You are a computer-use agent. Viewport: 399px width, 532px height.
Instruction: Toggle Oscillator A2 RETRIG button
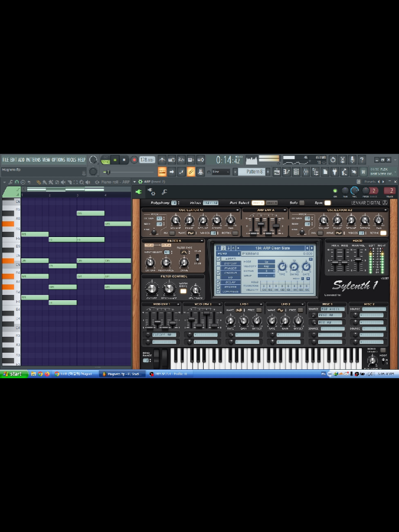point(384,233)
